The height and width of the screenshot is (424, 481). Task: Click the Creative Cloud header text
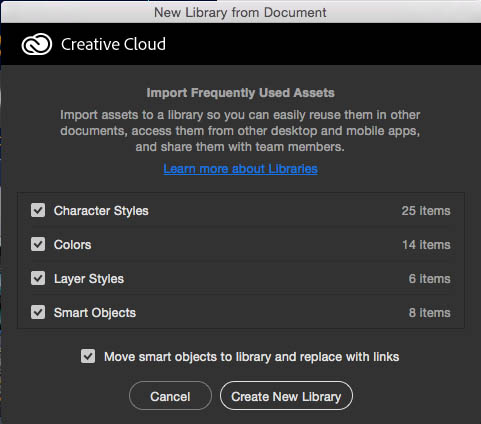[x=113, y=44]
